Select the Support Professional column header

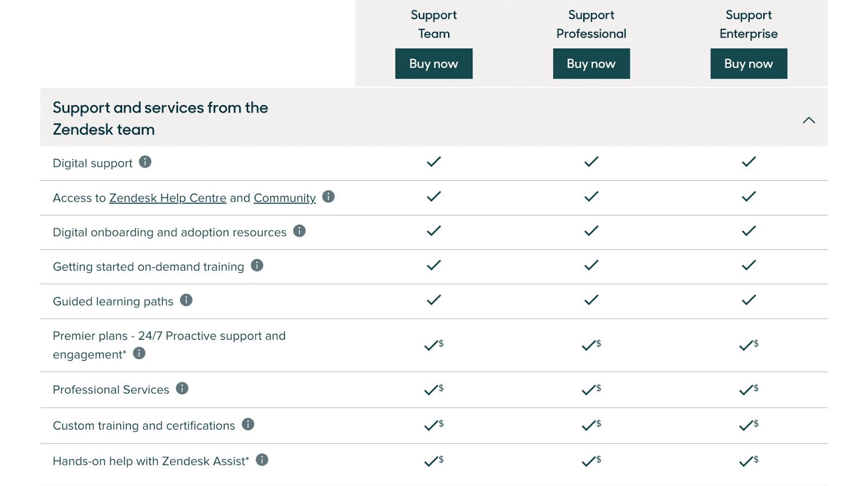pyautogui.click(x=591, y=24)
